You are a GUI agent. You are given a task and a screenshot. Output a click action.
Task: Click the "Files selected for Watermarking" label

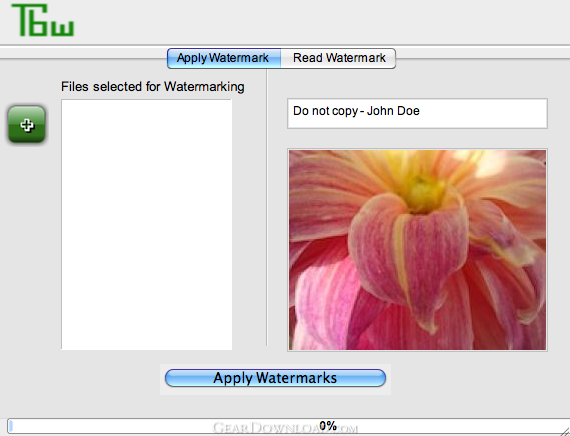[153, 87]
